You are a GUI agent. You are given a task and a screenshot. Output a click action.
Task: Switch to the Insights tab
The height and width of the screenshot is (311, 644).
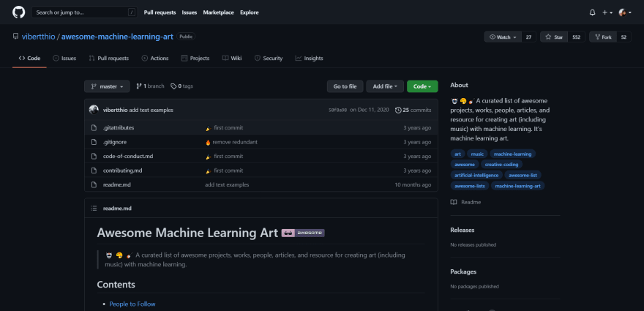(310, 59)
